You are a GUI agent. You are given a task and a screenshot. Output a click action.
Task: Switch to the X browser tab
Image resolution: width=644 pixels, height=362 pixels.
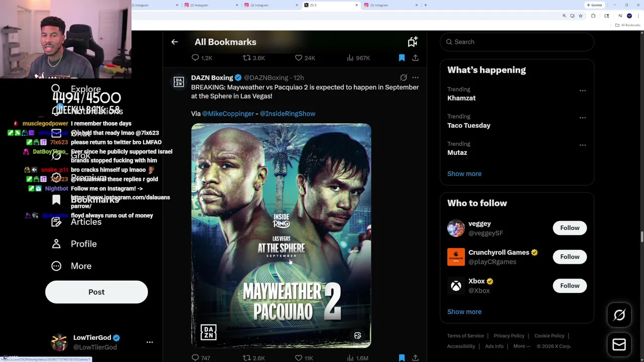pos(331,5)
